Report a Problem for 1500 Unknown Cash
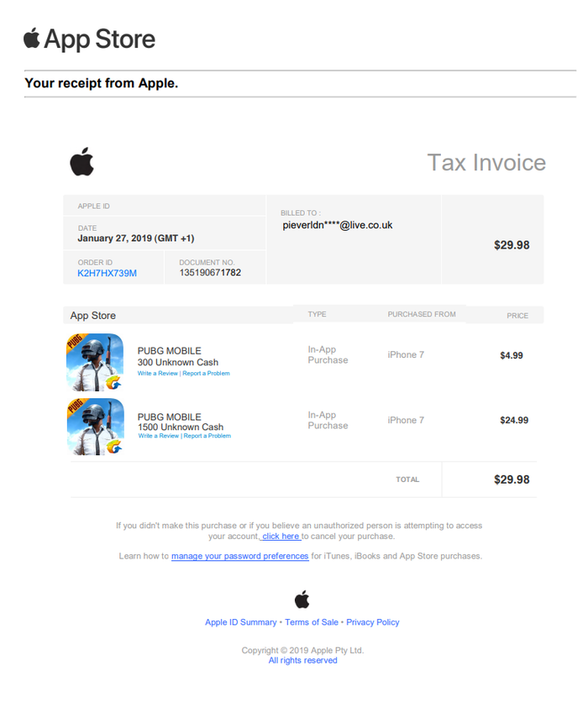This screenshot has width=588, height=718. pyautogui.click(x=207, y=436)
